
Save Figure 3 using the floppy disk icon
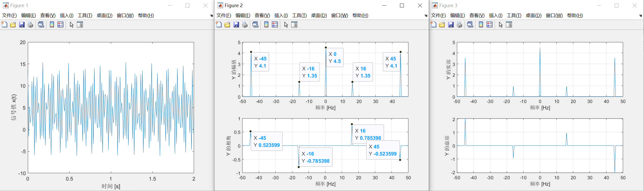(x=451, y=24)
